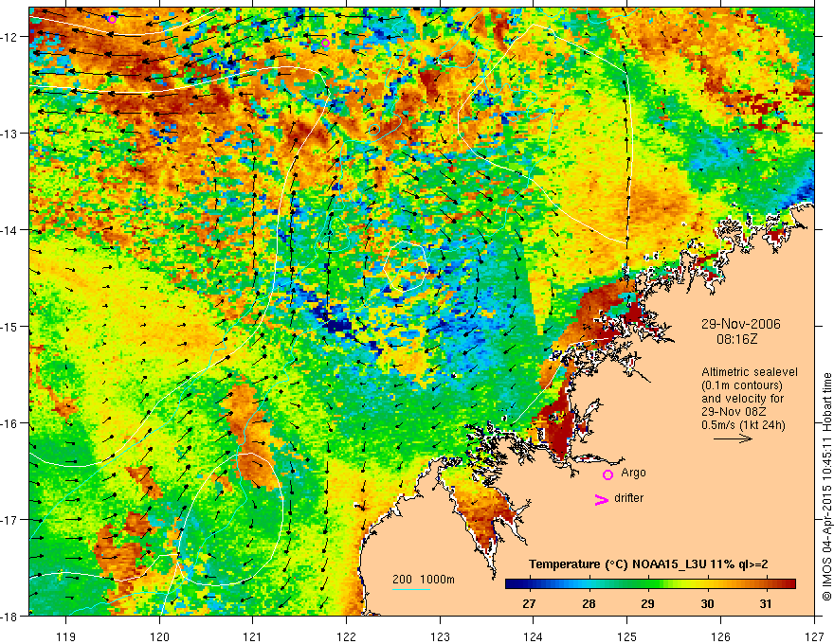Click the magenta drifter arrowhead legend symbol
The width and height of the screenshot is (834, 644).
pyautogui.click(x=602, y=499)
